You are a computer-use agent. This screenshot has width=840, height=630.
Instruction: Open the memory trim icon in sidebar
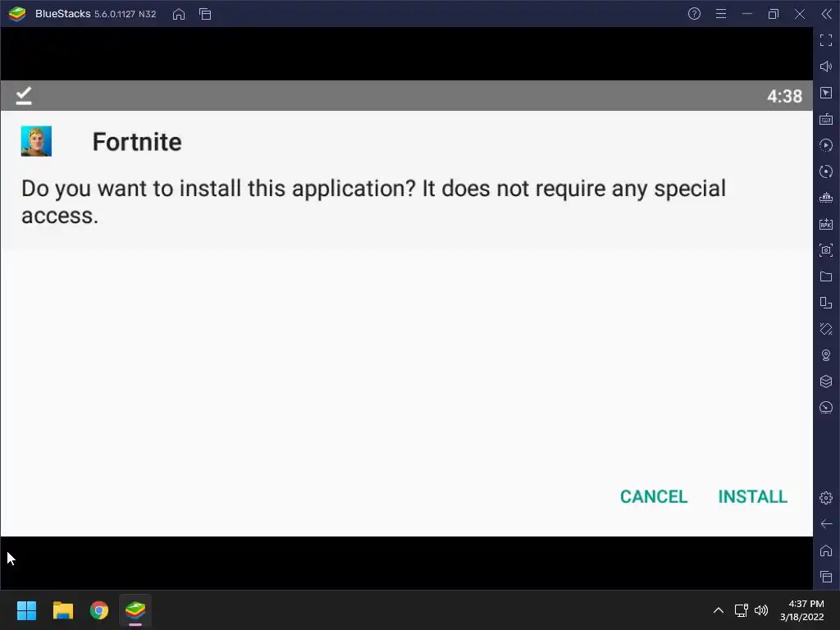pos(826,198)
